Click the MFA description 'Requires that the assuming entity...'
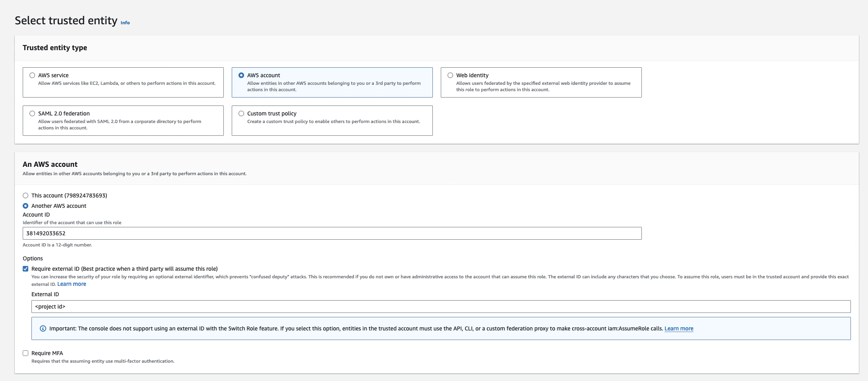 point(103,361)
